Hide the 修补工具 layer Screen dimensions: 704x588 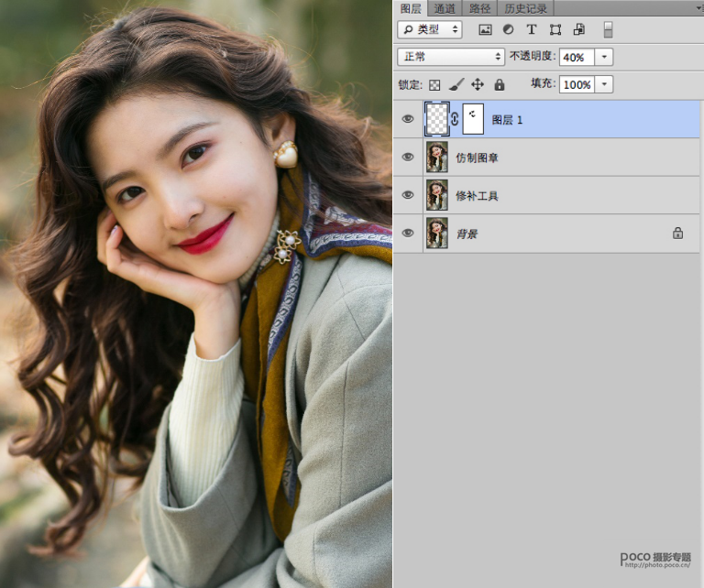(408, 195)
